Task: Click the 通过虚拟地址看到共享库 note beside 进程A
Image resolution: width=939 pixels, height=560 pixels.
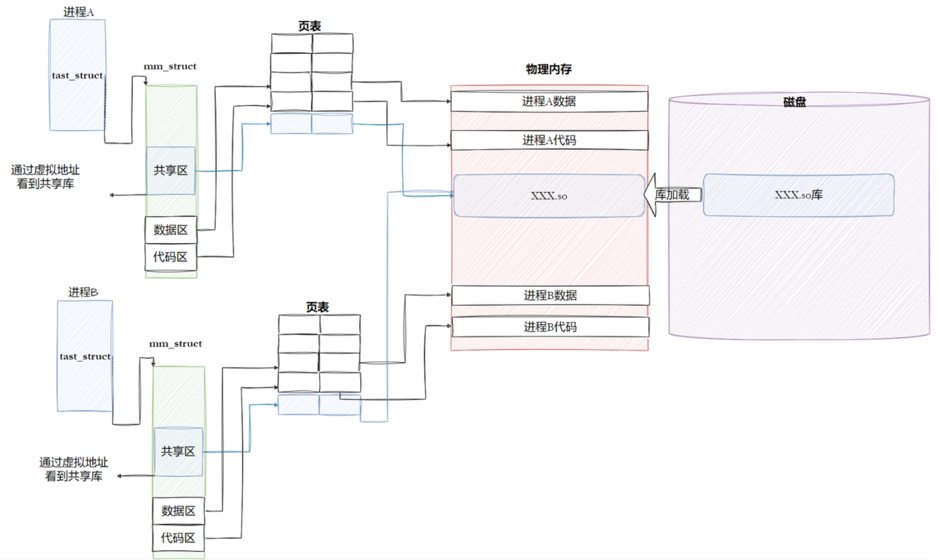Action: click(45, 176)
